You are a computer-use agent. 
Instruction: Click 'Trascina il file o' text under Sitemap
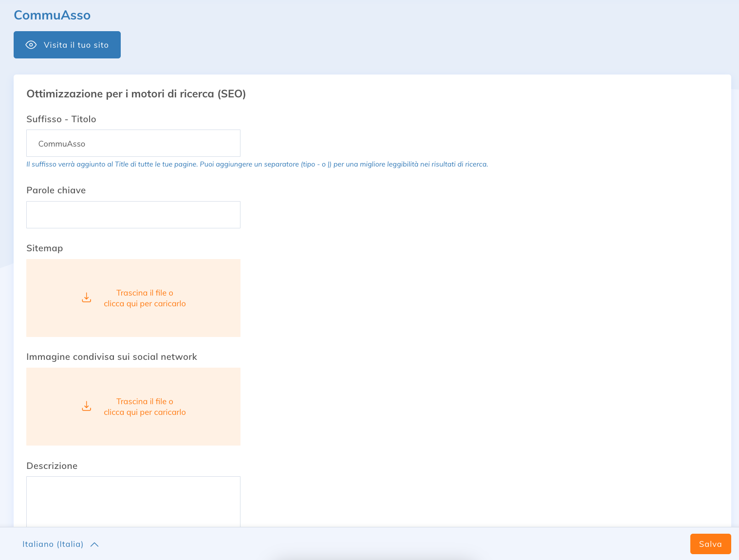point(145,293)
